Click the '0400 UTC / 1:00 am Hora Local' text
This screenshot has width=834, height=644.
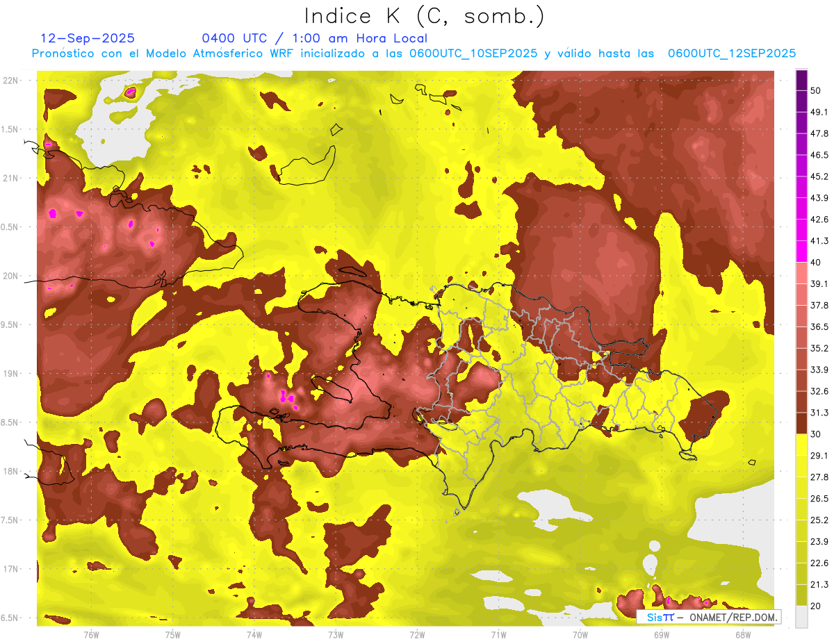(x=314, y=38)
